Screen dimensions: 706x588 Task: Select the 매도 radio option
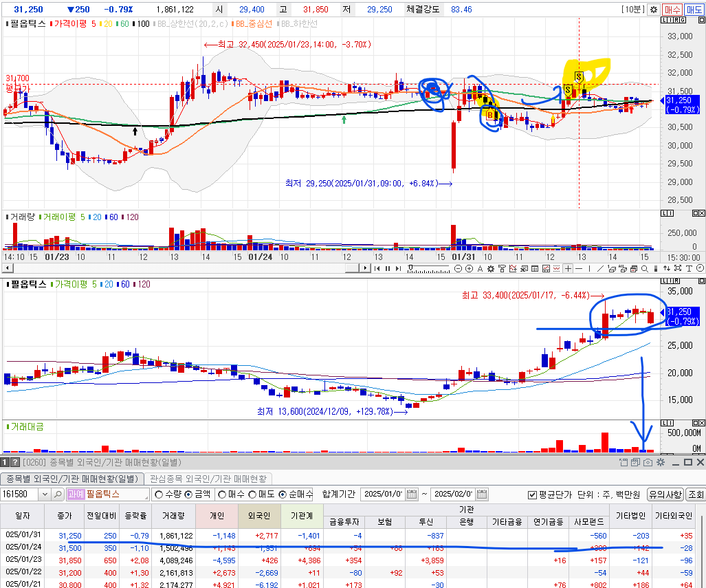point(252,494)
